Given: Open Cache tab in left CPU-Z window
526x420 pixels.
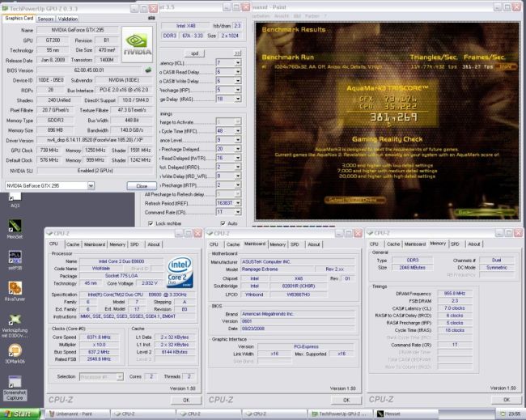Looking at the screenshot, I should 73,244.
